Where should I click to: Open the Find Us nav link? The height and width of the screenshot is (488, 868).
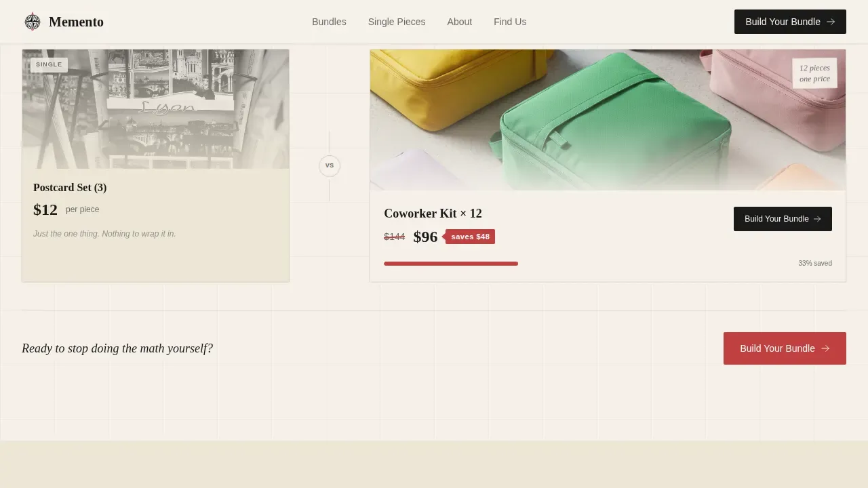(x=510, y=22)
